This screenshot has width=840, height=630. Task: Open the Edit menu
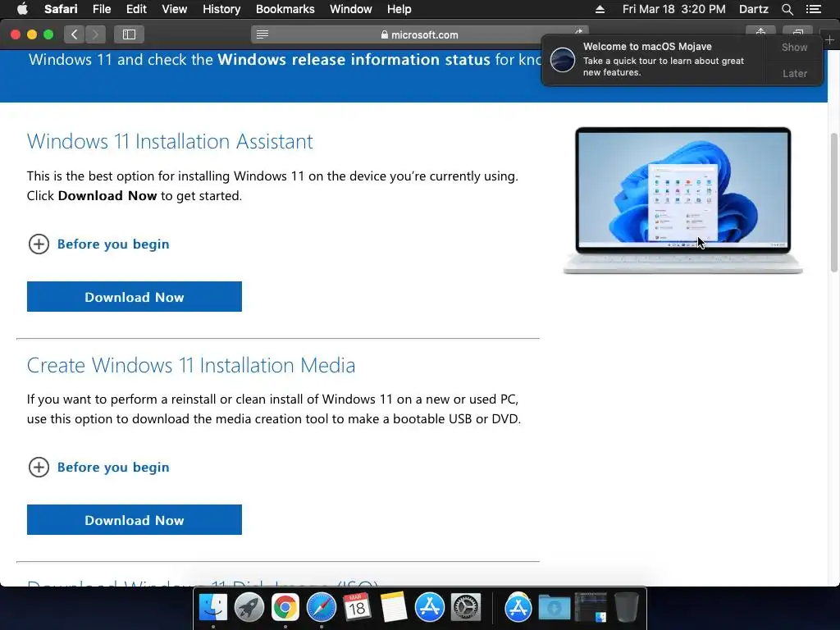coord(136,9)
